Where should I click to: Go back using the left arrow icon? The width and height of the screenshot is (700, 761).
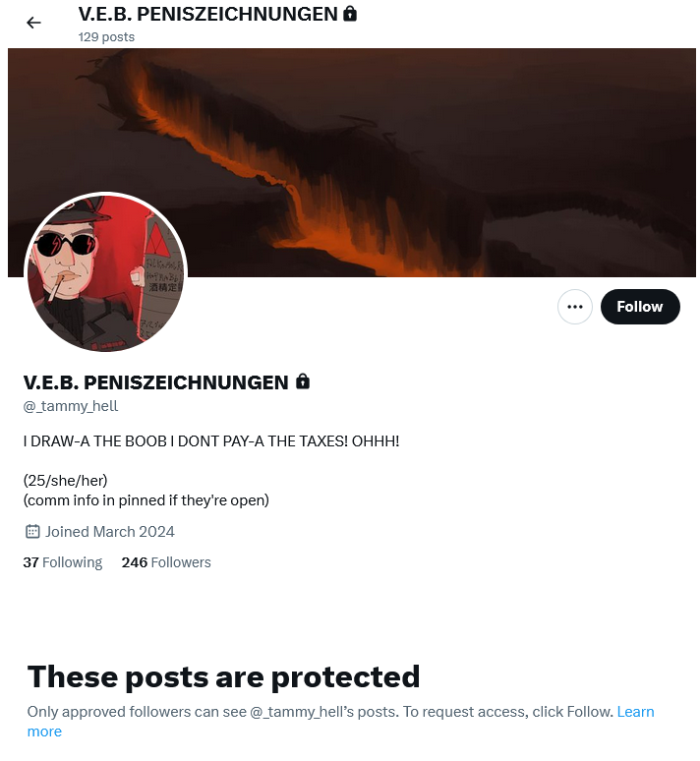(x=33, y=23)
